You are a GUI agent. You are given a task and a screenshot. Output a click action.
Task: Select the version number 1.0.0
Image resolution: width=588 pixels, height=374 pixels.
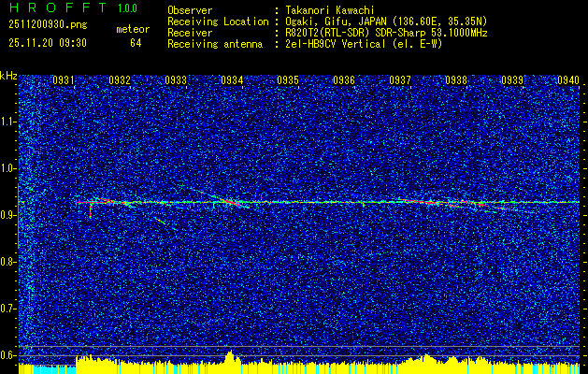(127, 8)
